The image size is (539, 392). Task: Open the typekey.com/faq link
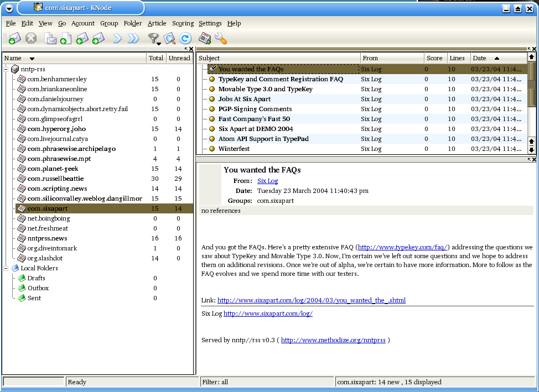(x=402, y=247)
